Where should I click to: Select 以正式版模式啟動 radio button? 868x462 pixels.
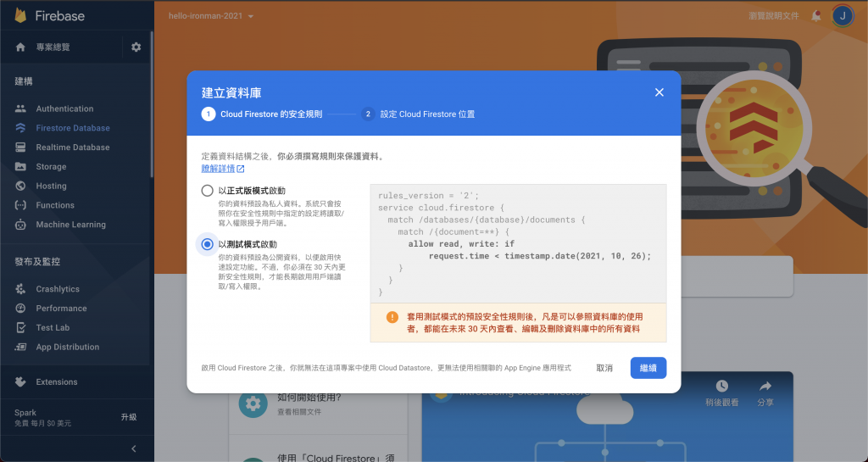click(207, 191)
